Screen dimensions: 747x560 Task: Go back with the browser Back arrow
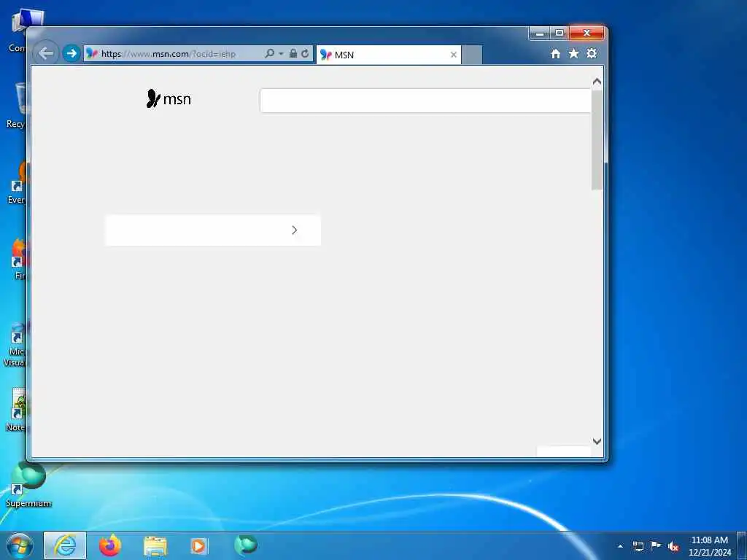click(46, 53)
